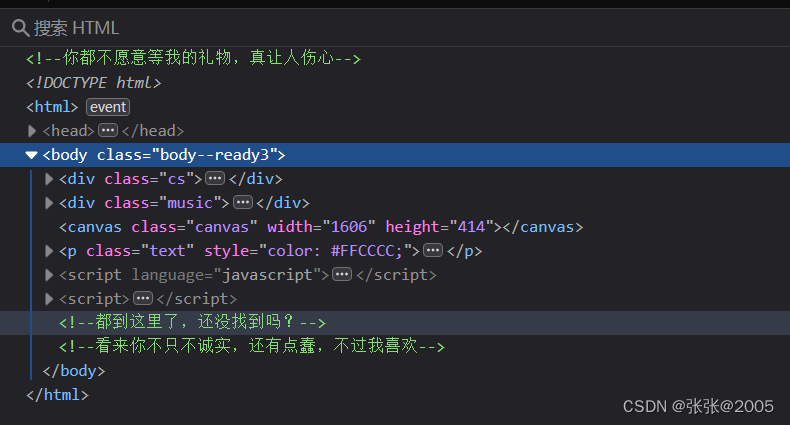Viewport: 790px width, 425px height.
Task: Click ellipsis badge in javascript script row
Action: [342, 274]
